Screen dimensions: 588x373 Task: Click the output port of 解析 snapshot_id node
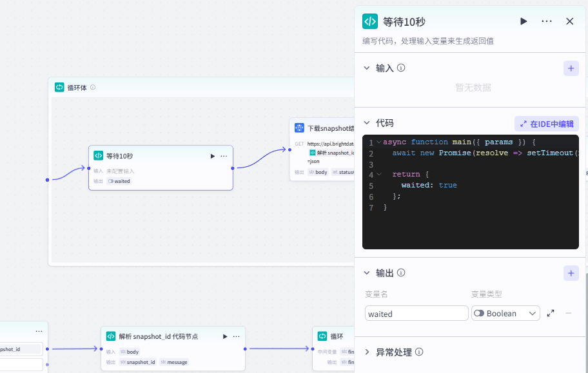245,349
